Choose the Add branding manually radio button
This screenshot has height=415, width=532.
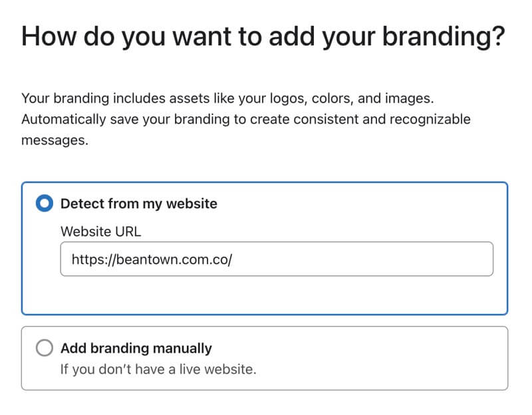pos(45,348)
